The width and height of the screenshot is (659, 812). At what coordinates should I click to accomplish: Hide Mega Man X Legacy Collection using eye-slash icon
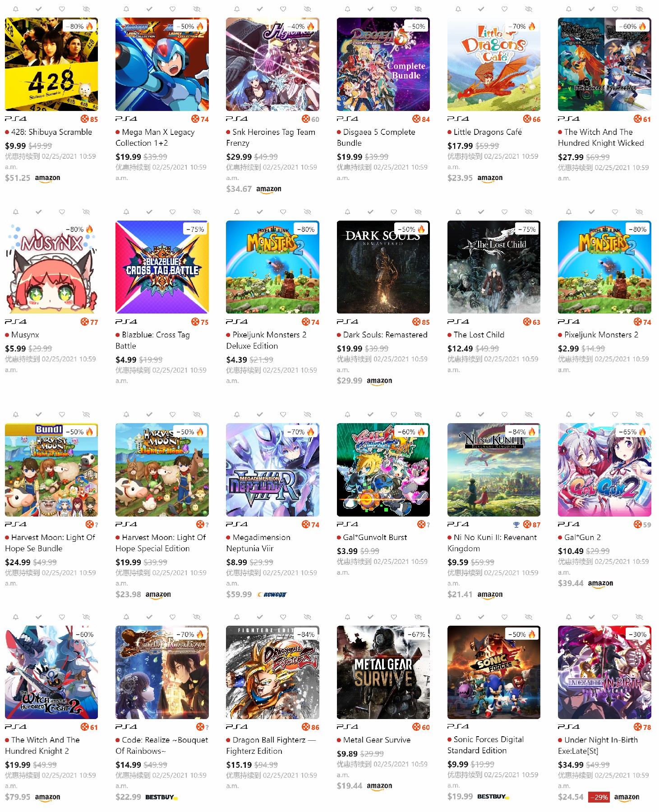tap(197, 9)
